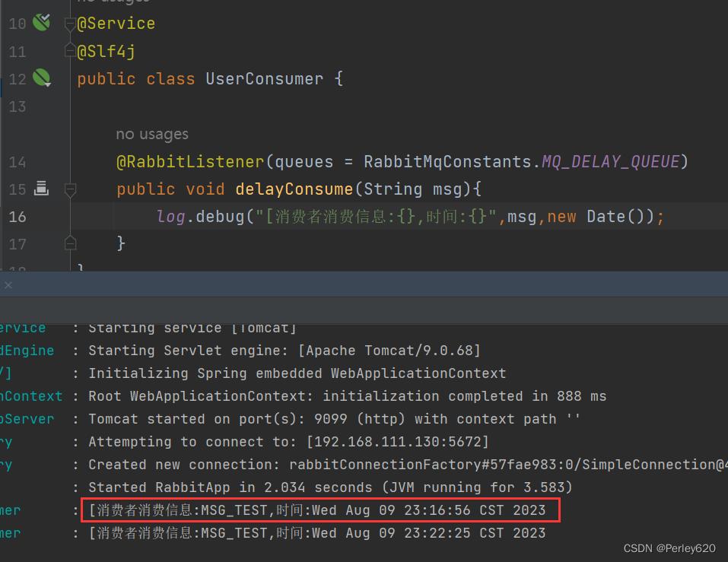Image resolution: width=728 pixels, height=562 pixels.
Task: Click gutter line number 14
Action: point(17,162)
